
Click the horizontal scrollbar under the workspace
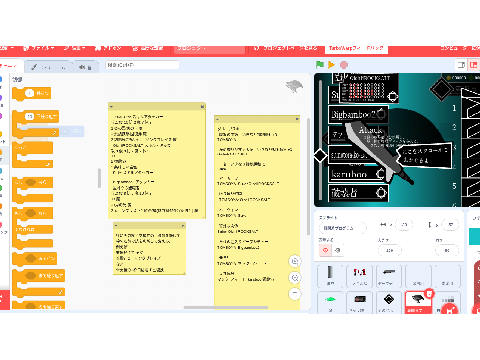[226, 307]
